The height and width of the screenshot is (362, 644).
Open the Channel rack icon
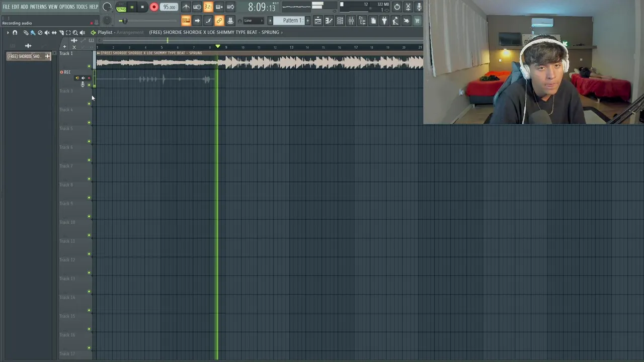coord(340,21)
